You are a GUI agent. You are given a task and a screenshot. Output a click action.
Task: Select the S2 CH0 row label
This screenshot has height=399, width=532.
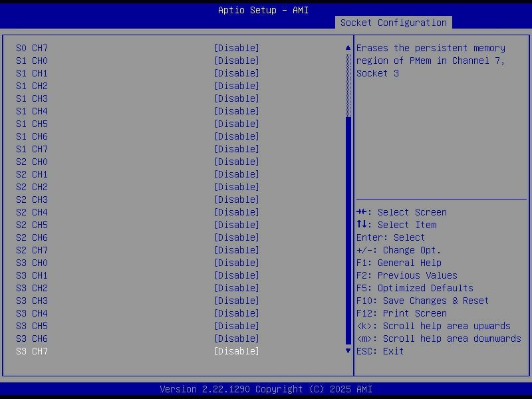tap(32, 162)
